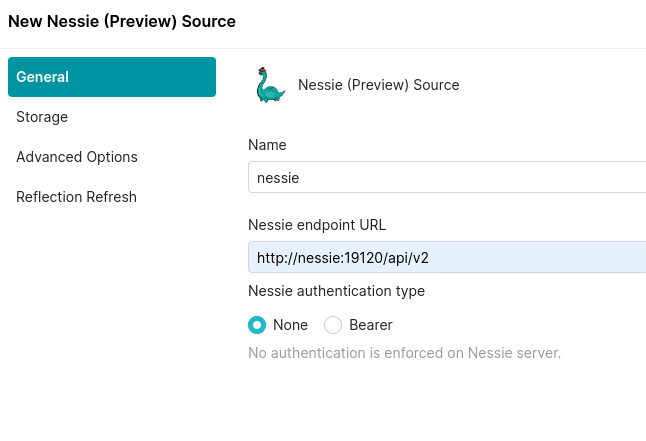The height and width of the screenshot is (441, 646).
Task: Click the 'No authentication is enforced' helper text
Action: pos(404,353)
